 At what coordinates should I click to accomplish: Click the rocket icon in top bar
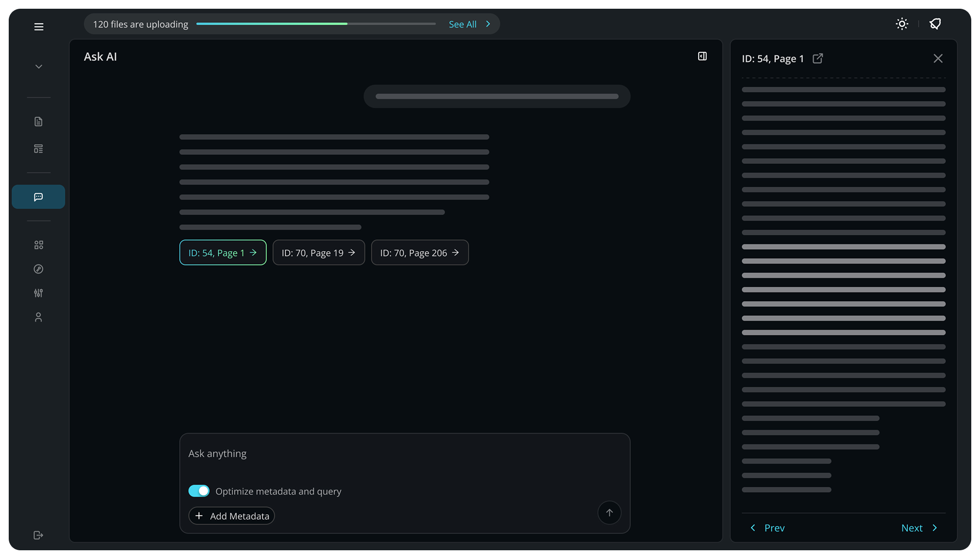(x=935, y=24)
